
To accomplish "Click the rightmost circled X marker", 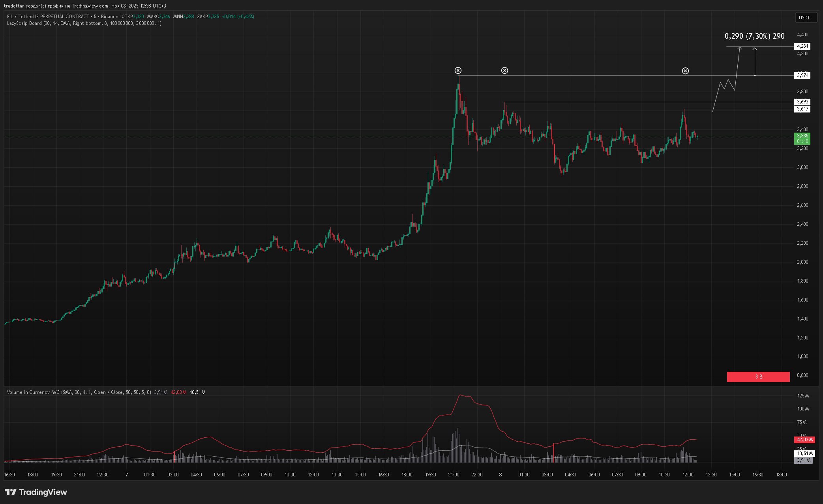I will tap(685, 71).
